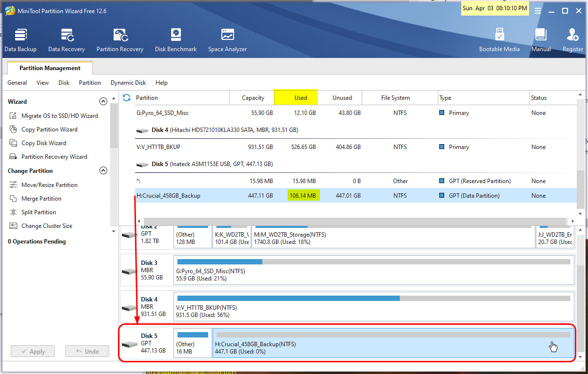The height and width of the screenshot is (374, 588).
Task: Select M:M_WD2TB_Storage block on Disk 2
Action: click(x=393, y=237)
